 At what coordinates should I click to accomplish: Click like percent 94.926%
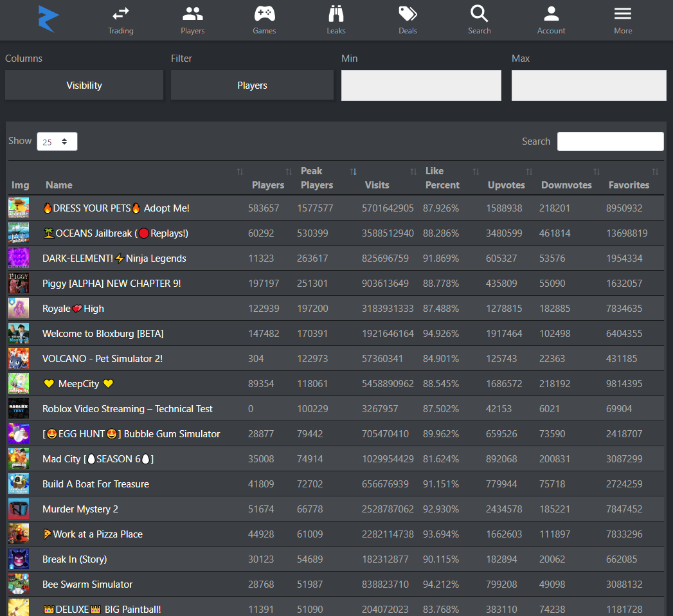click(x=441, y=334)
